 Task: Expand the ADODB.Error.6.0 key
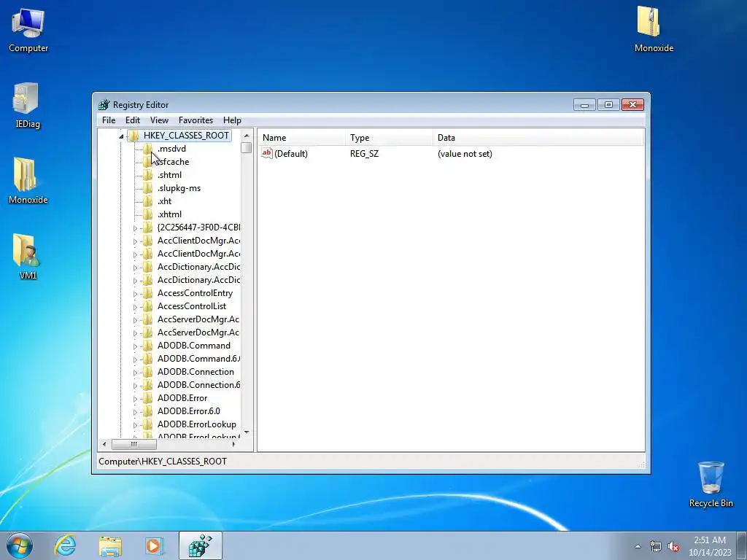coord(135,412)
